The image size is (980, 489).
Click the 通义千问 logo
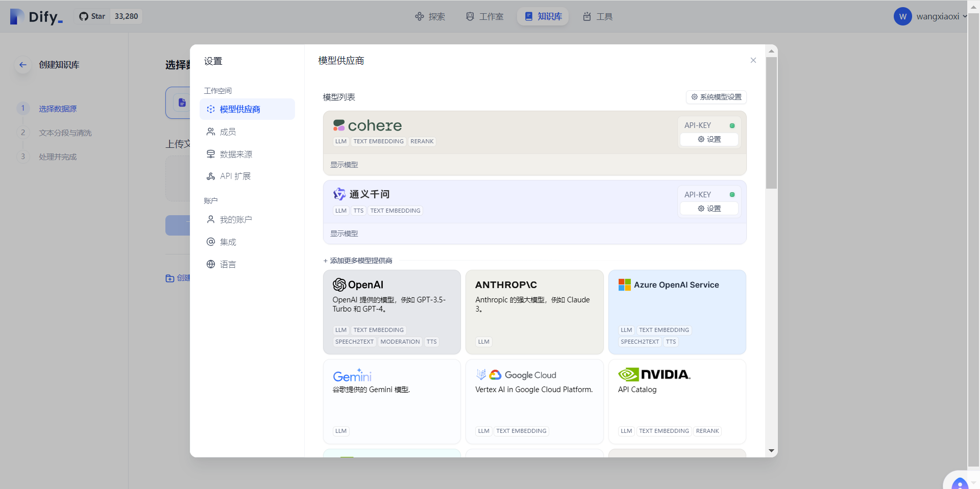pyautogui.click(x=361, y=194)
